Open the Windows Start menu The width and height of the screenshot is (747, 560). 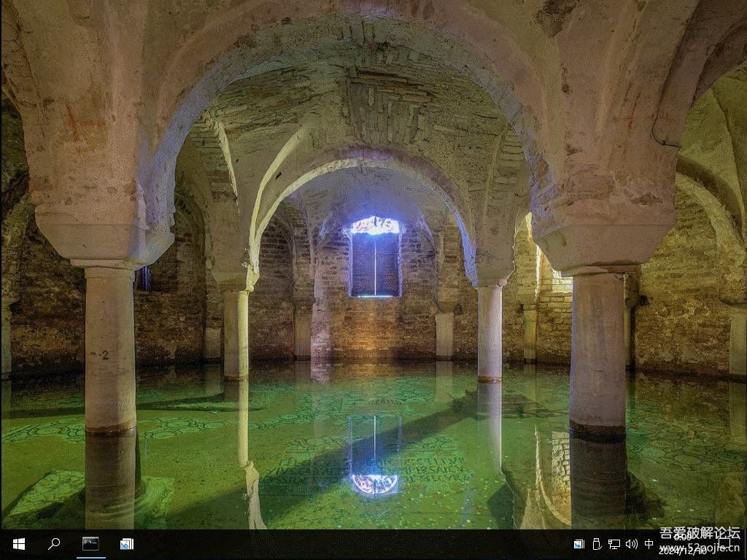[18, 544]
